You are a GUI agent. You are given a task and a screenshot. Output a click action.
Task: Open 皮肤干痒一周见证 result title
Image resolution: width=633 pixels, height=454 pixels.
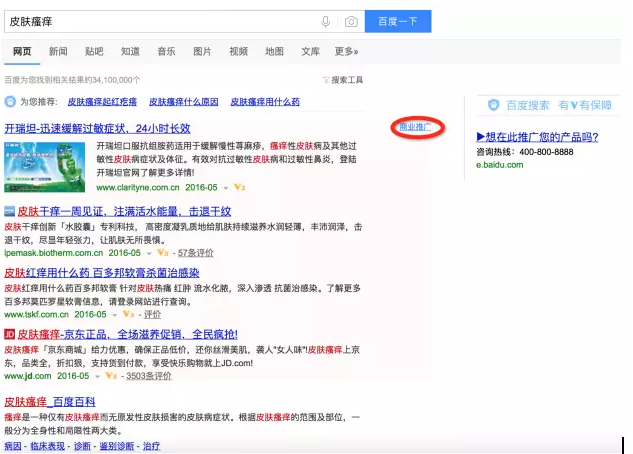124,211
